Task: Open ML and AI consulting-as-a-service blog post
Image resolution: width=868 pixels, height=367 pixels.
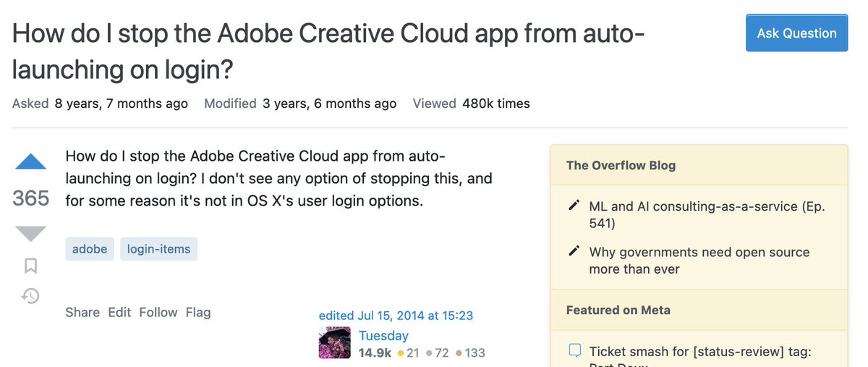Action: pyautogui.click(x=707, y=215)
